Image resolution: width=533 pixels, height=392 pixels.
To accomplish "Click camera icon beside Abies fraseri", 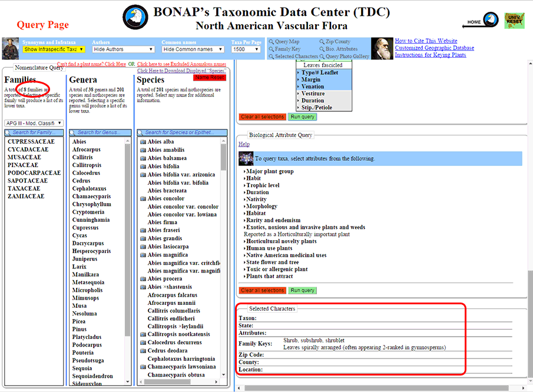I will pos(143,230).
